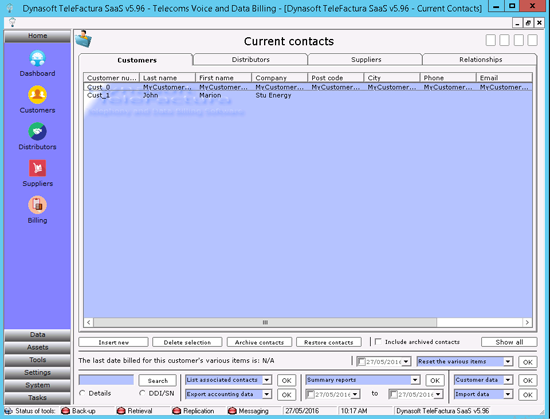Screen dimensions: 550x419
Task: Sort by the Company column header
Action: click(280, 77)
